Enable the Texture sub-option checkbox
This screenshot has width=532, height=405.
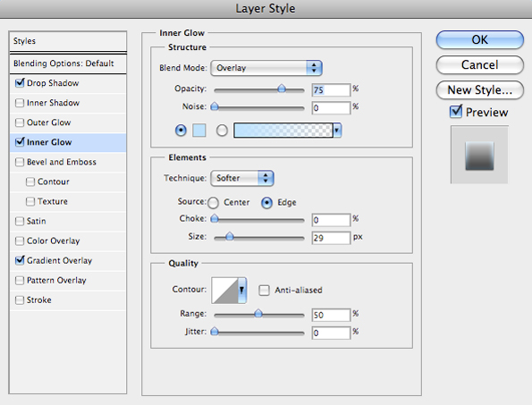[30, 201]
